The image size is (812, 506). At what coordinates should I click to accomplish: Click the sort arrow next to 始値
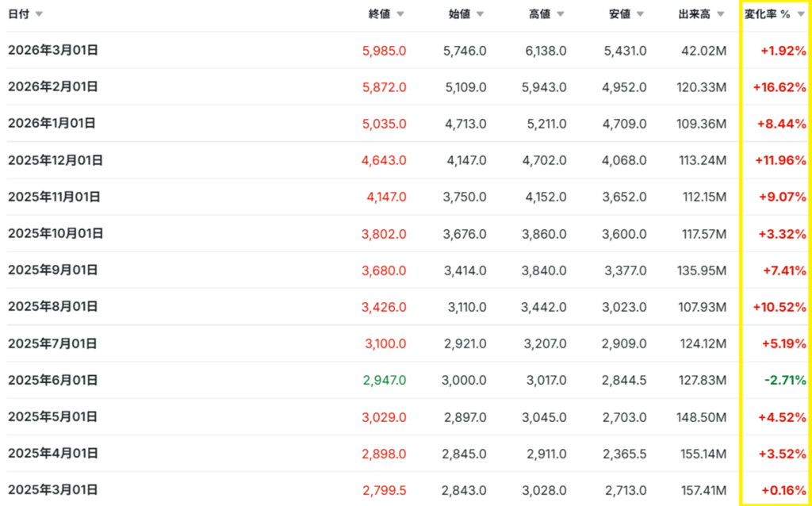pos(481,14)
